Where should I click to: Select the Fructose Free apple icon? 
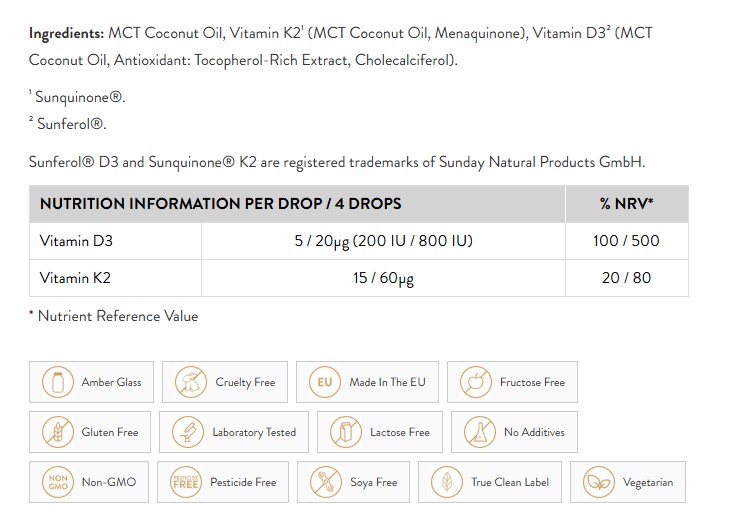click(476, 382)
